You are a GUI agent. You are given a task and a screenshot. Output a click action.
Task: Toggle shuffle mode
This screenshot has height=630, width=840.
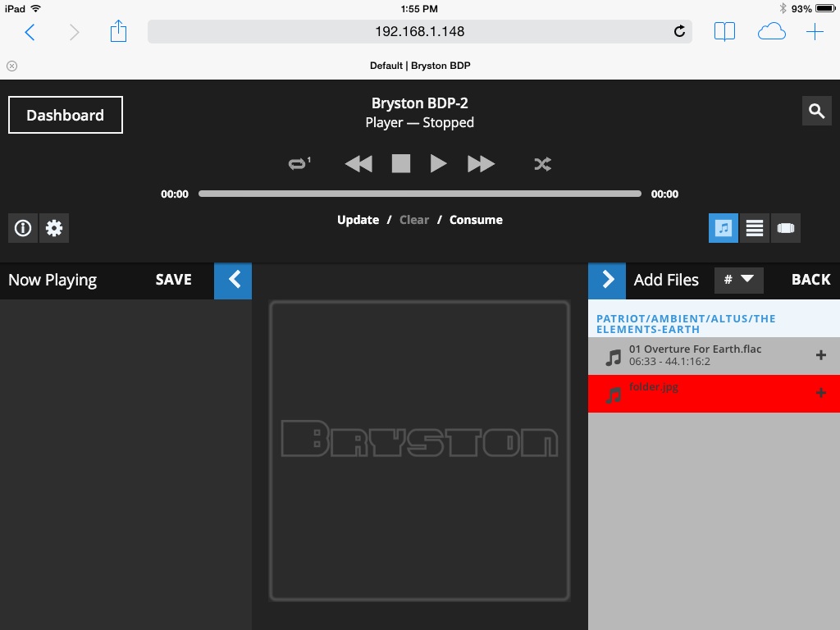point(542,164)
